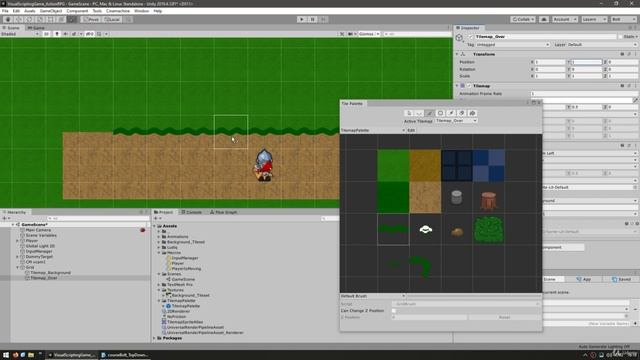Click the Windows Start button

(x=6, y=355)
